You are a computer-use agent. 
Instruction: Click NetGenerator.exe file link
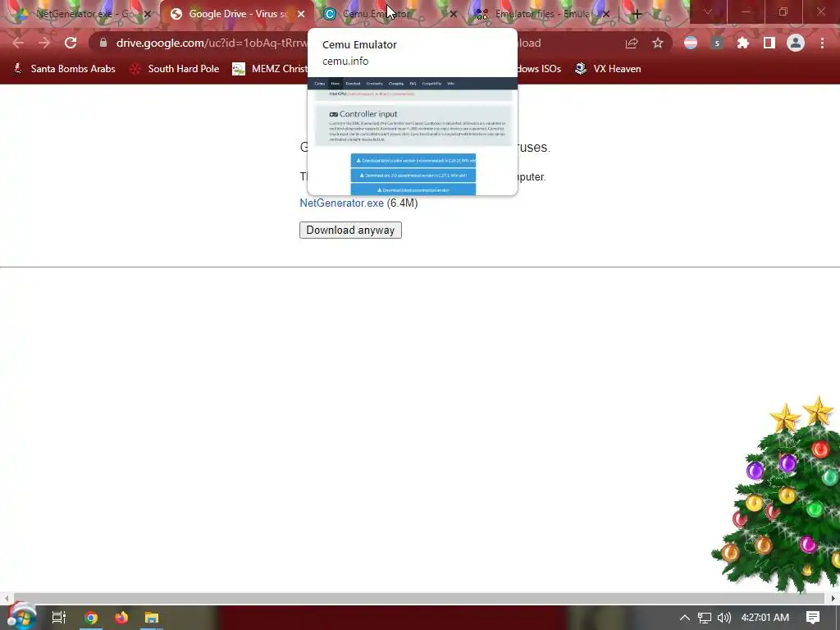click(341, 203)
